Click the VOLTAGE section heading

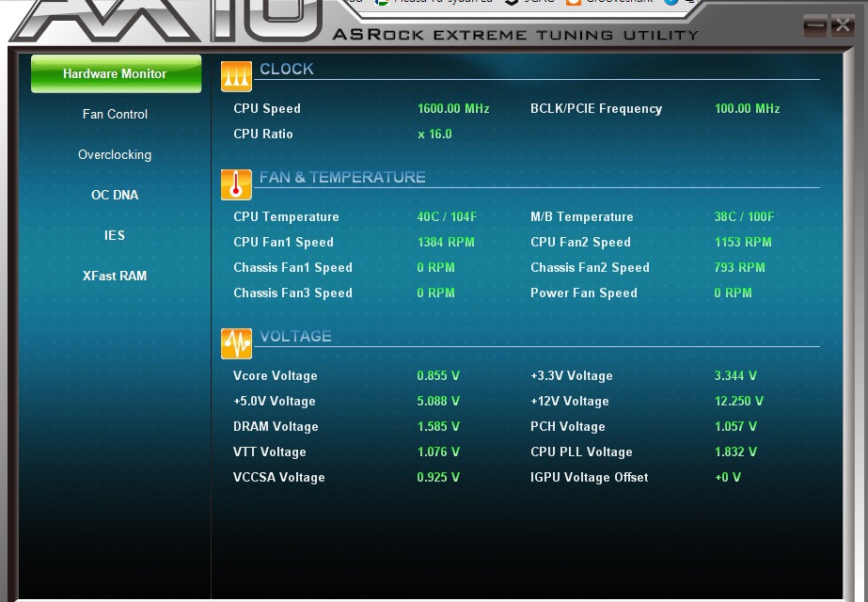[x=295, y=336]
